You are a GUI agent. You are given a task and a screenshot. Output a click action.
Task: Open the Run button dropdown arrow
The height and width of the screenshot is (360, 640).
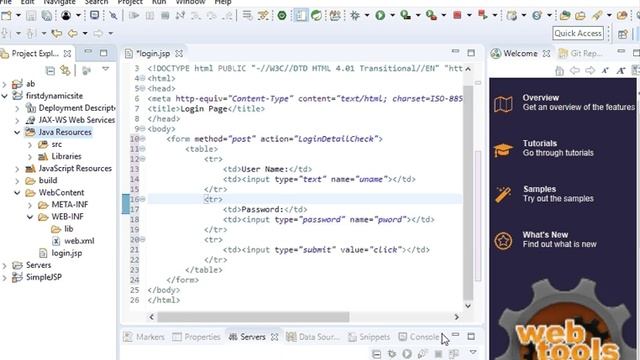pos(392,16)
